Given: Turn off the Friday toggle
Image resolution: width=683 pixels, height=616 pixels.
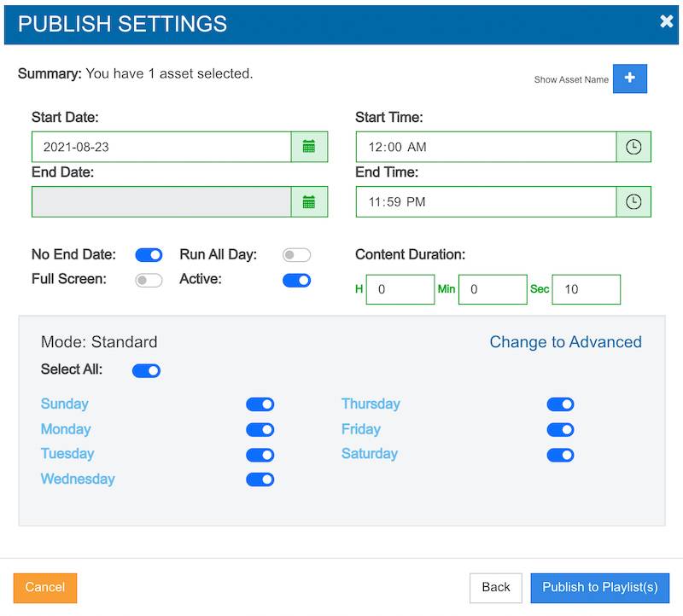Looking at the screenshot, I should [x=560, y=430].
